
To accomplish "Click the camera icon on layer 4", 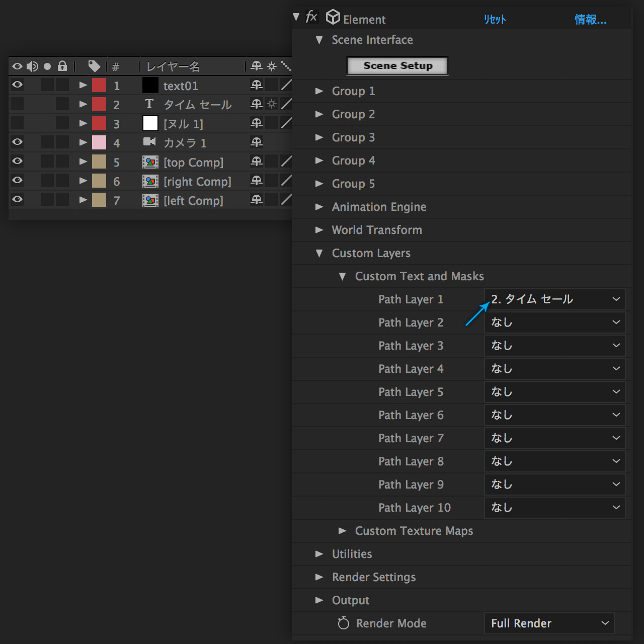I will click(x=149, y=142).
